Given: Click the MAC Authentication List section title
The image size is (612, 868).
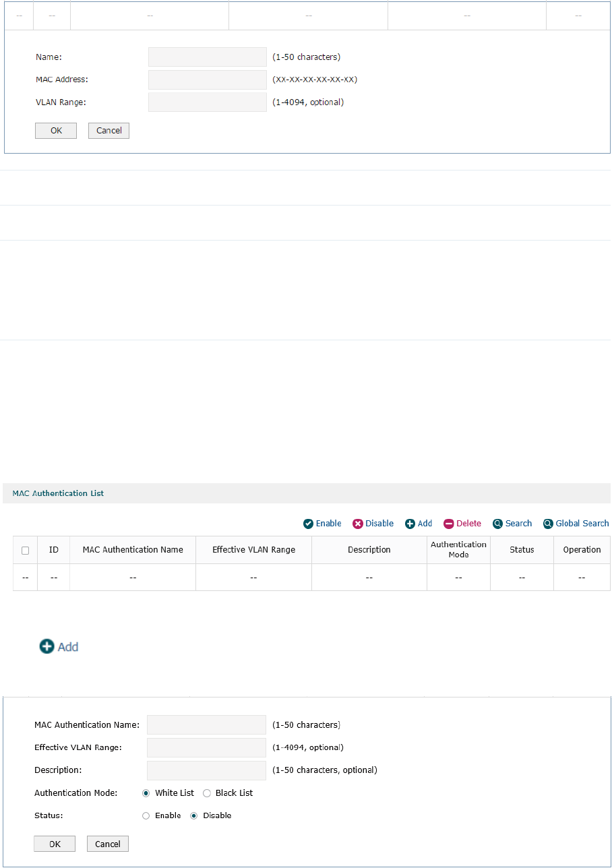Looking at the screenshot, I should coord(59,493).
